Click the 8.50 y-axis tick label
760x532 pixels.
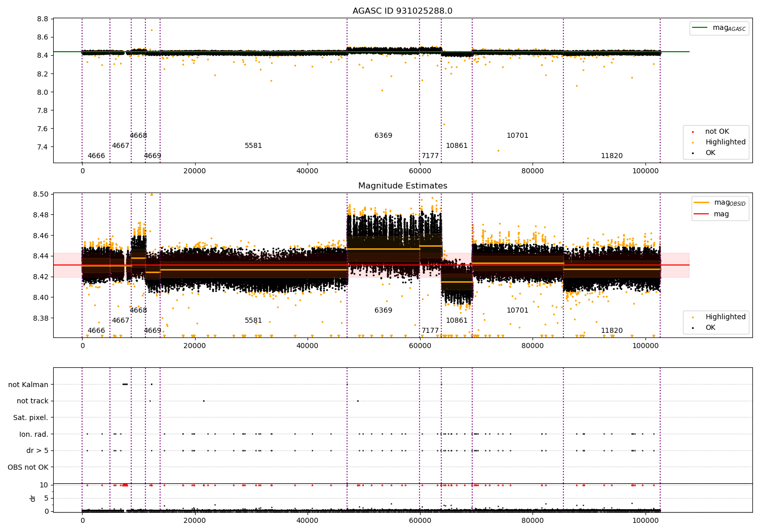click(x=41, y=195)
